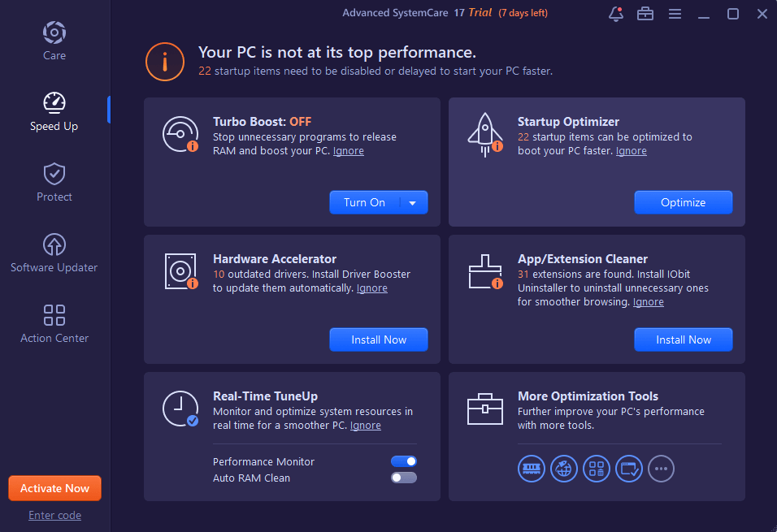Switch to Software Updater
The image size is (777, 532).
tap(54, 253)
